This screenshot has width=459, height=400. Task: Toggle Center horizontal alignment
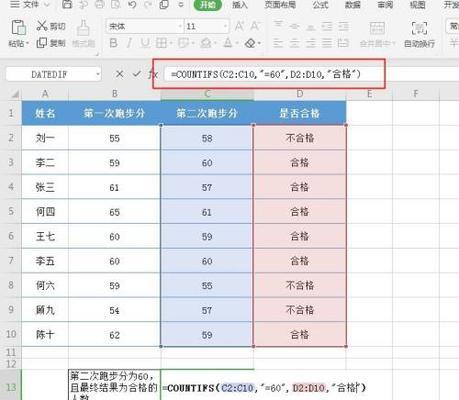[294, 43]
